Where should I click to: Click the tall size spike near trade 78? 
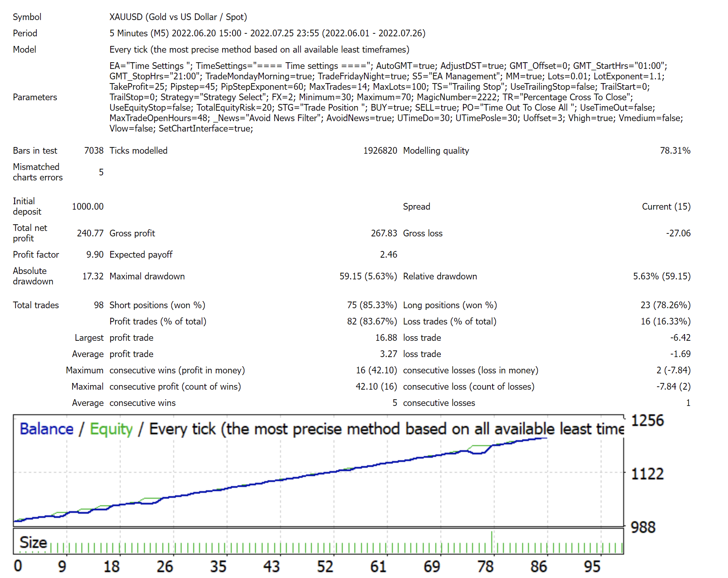(492, 542)
